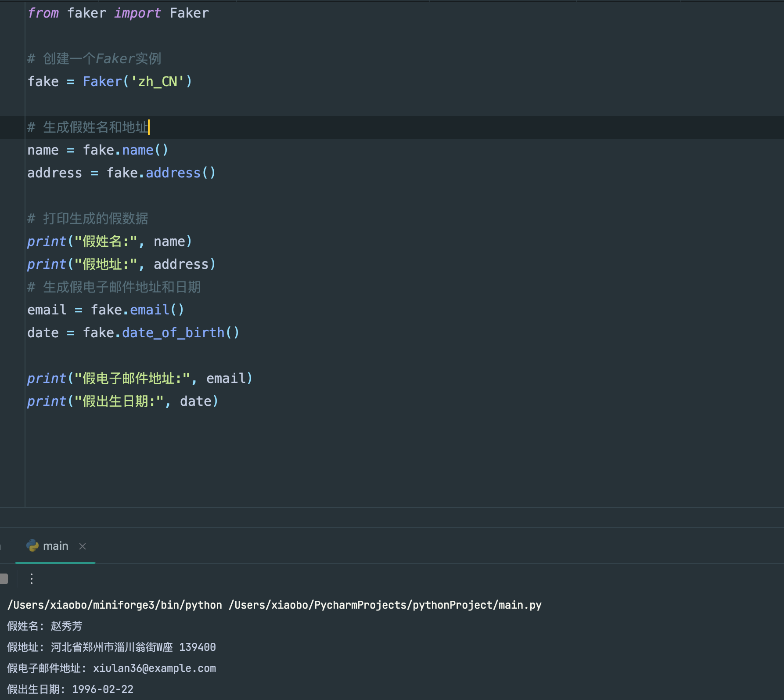Place cursor on the 生成假姓名和地址 comment
Viewport: 784px width, 700px height.
click(88, 127)
